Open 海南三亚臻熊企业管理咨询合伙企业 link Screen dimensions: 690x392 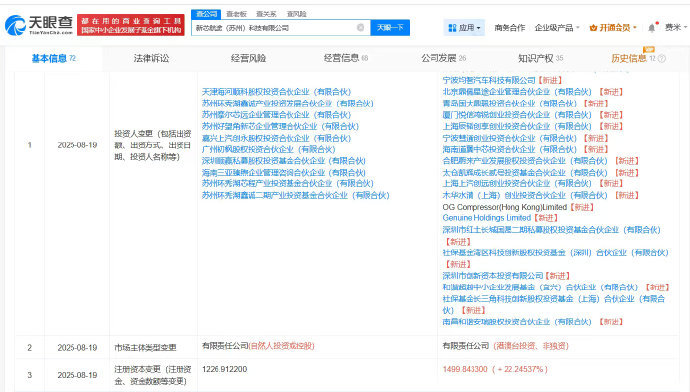click(x=283, y=172)
